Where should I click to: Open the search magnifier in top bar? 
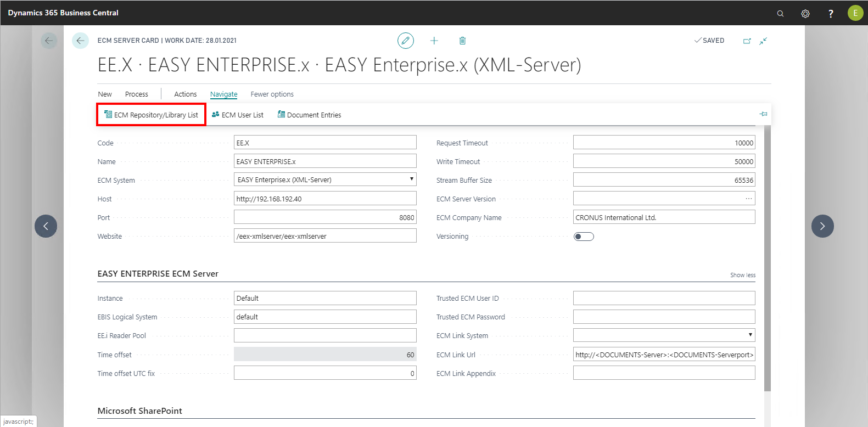[780, 13]
